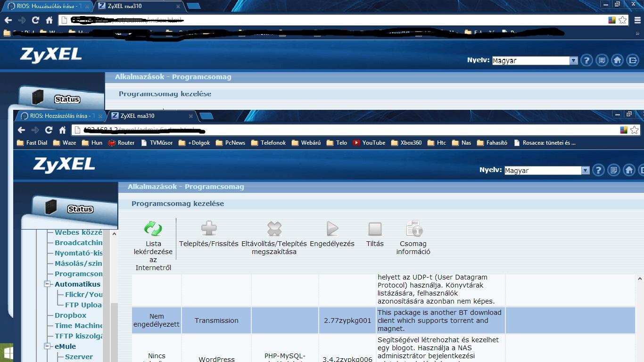Click the Telepítés/Frissítés plus icon
Image resolution: width=644 pixels, height=362 pixels.
point(209,229)
